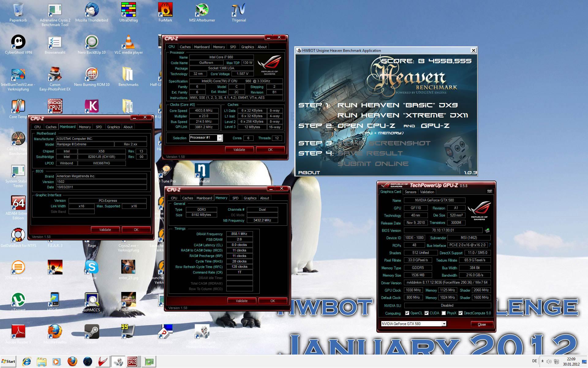Launch Mozilla Thunderbird desktop icon
The image size is (588, 368).
click(92, 10)
